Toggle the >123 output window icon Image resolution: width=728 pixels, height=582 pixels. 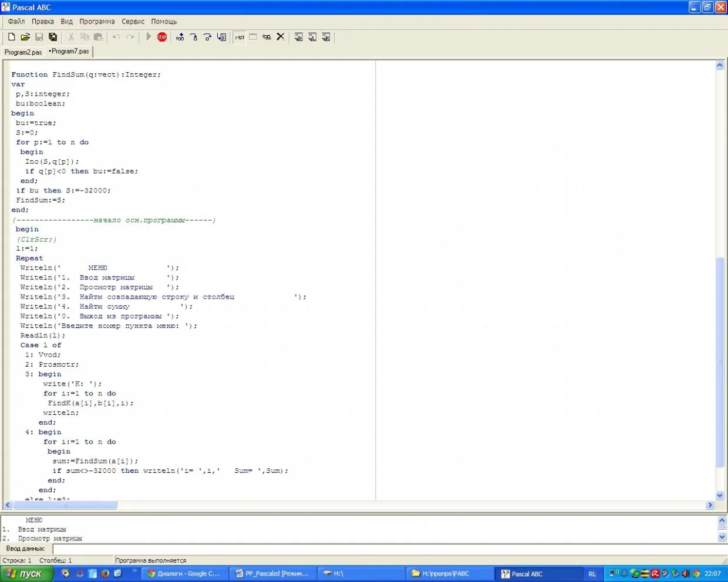(x=240, y=37)
